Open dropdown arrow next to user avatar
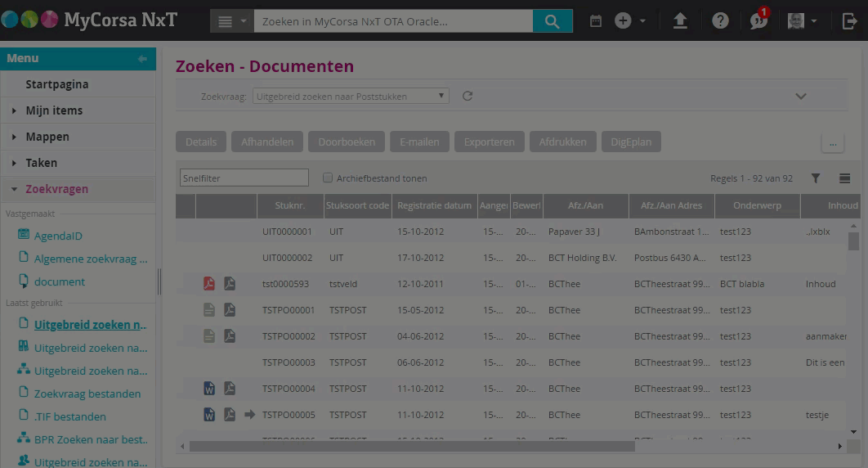 pyautogui.click(x=814, y=21)
